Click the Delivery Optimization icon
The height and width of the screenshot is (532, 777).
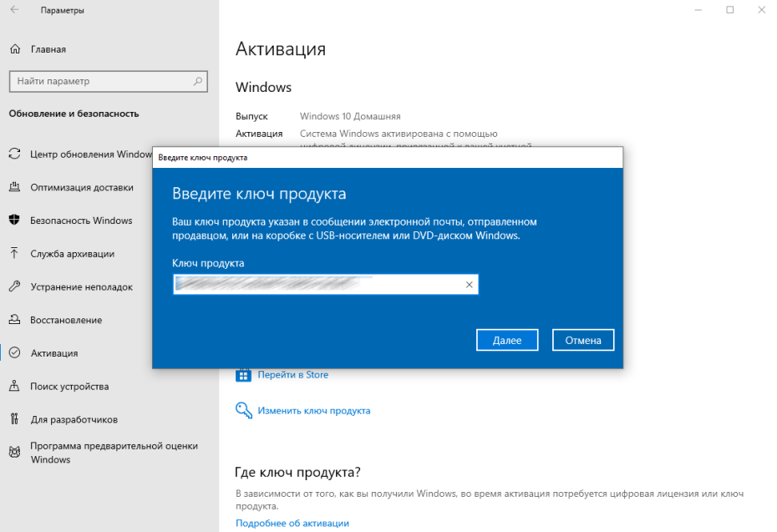pos(15,187)
